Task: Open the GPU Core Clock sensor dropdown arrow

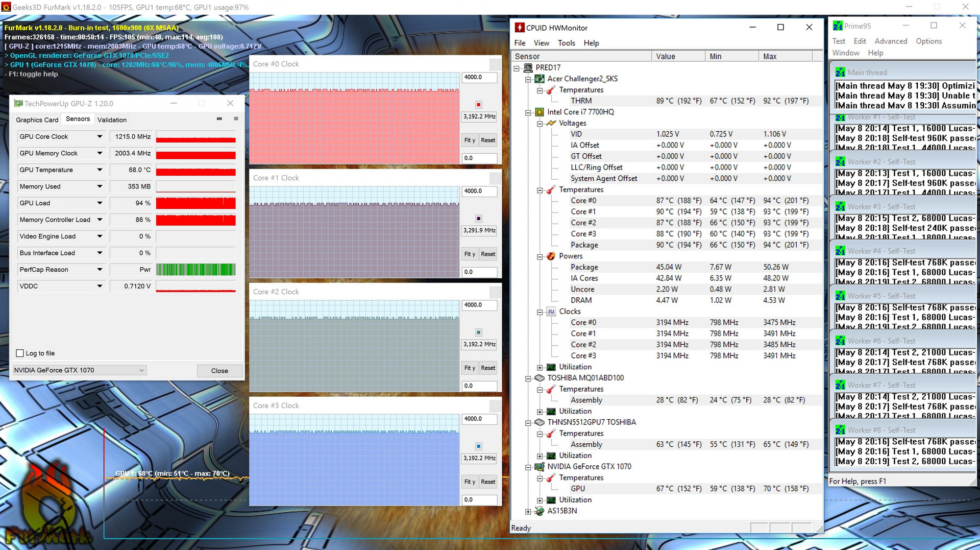Action: click(x=100, y=136)
